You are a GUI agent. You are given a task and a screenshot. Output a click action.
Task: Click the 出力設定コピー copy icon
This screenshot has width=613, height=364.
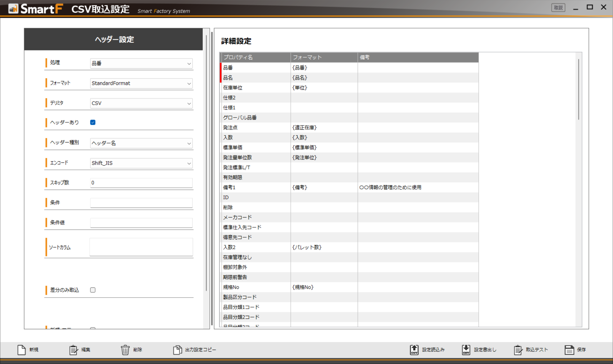pyautogui.click(x=177, y=350)
